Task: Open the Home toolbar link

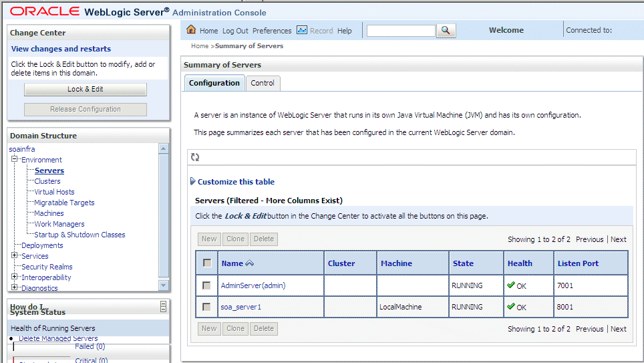Action: pyautogui.click(x=208, y=31)
